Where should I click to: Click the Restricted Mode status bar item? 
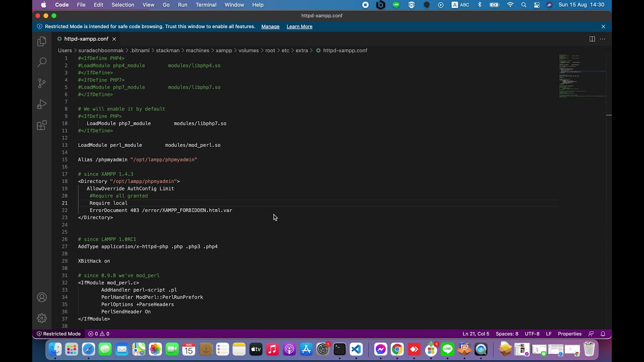[x=58, y=334]
